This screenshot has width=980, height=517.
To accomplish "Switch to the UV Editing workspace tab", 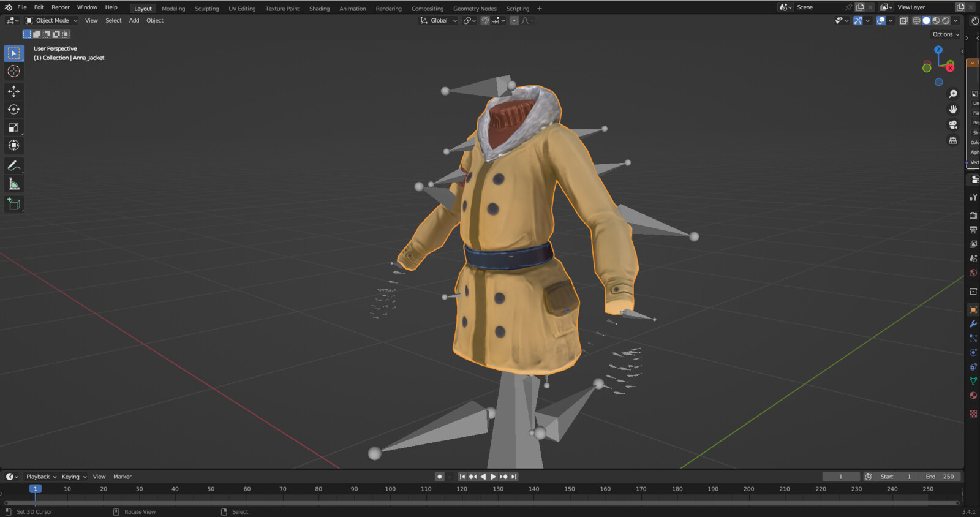I will [x=242, y=9].
